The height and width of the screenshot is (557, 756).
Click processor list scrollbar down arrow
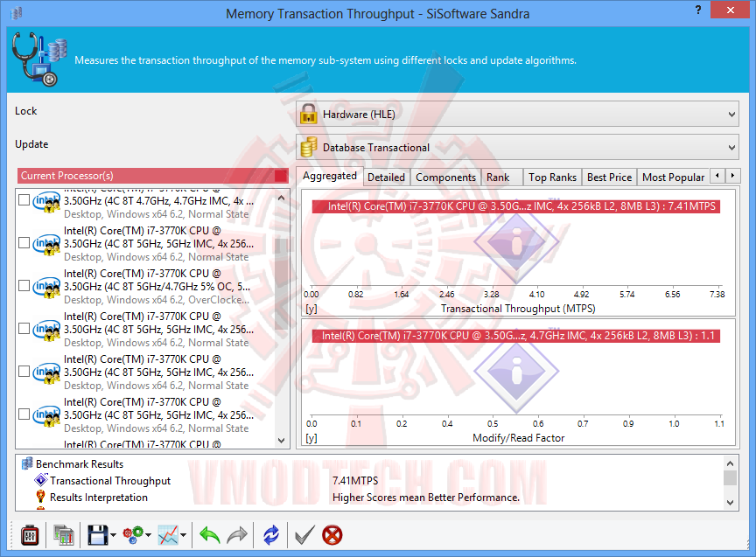click(282, 441)
